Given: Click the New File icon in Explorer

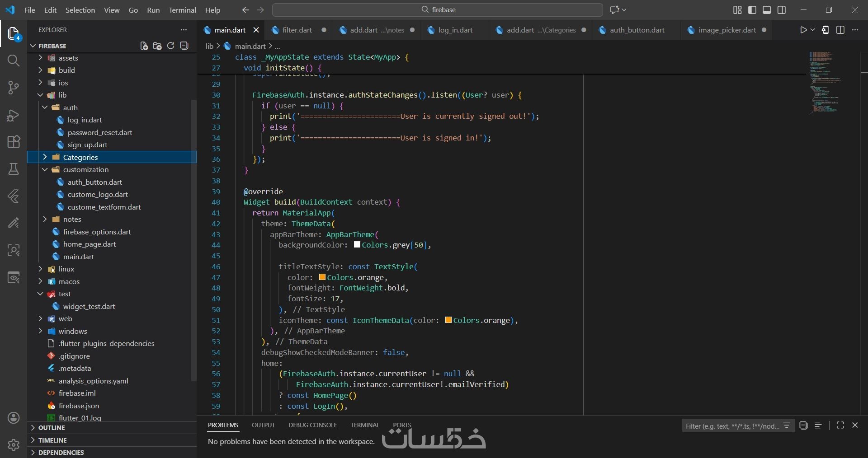Looking at the screenshot, I should pyautogui.click(x=144, y=46).
